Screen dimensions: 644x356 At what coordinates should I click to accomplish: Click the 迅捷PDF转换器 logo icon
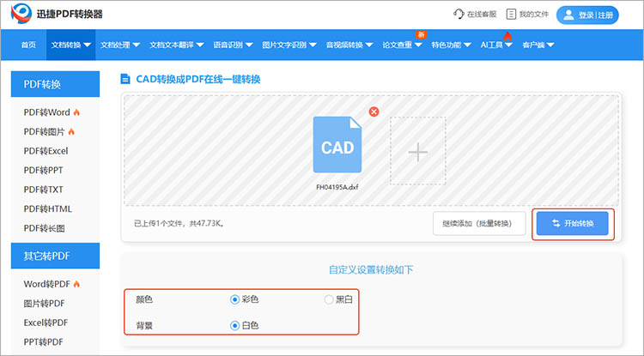tap(21, 14)
